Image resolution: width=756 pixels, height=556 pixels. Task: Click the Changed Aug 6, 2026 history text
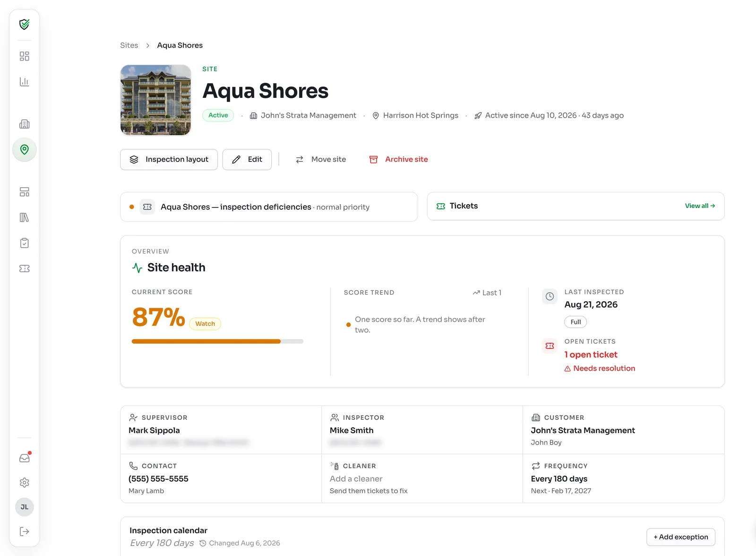coord(240,543)
